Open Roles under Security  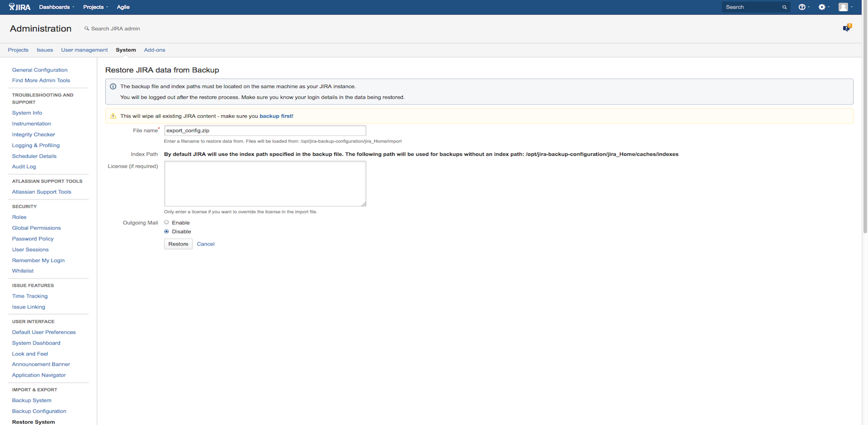[x=19, y=217]
